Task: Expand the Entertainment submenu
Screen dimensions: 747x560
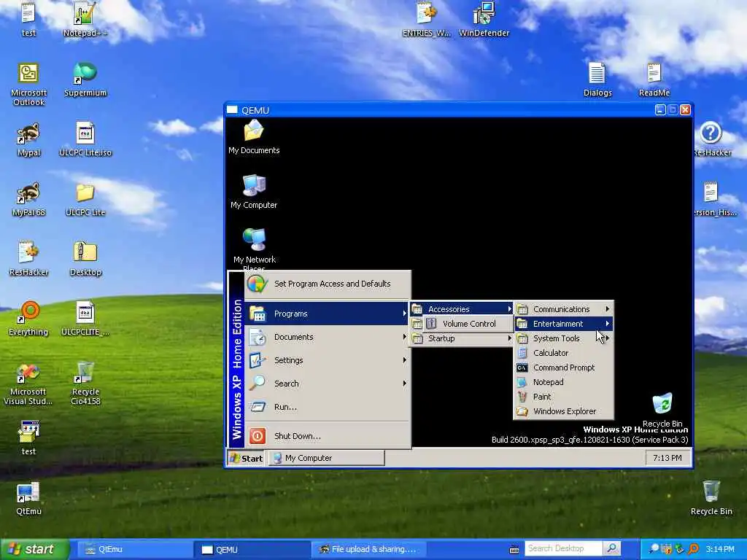Action: (x=564, y=324)
